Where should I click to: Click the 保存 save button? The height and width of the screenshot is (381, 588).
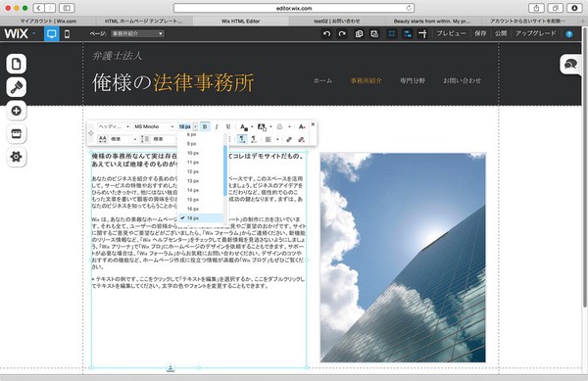click(x=480, y=33)
